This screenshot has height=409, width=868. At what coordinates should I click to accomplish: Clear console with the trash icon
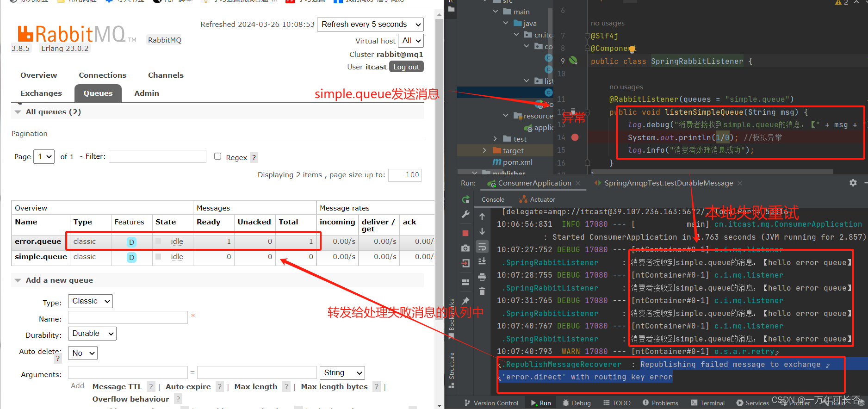point(482,291)
